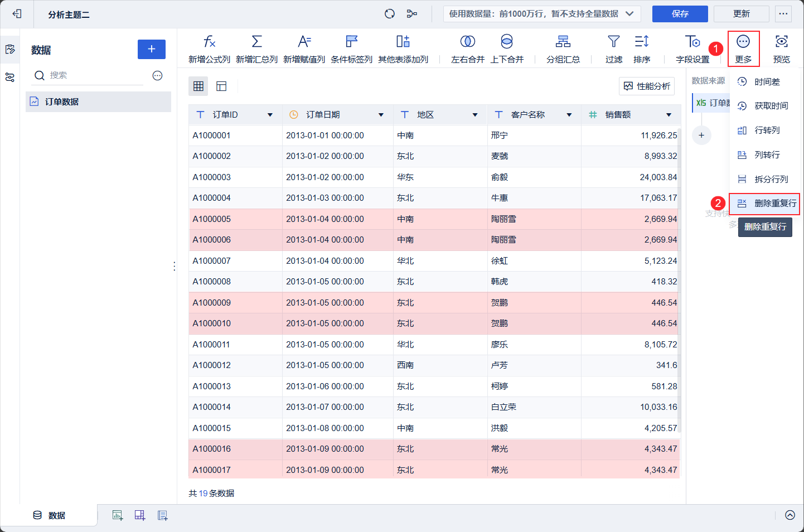Select the 左右合并 join tool
The image size is (804, 532).
(468, 49)
